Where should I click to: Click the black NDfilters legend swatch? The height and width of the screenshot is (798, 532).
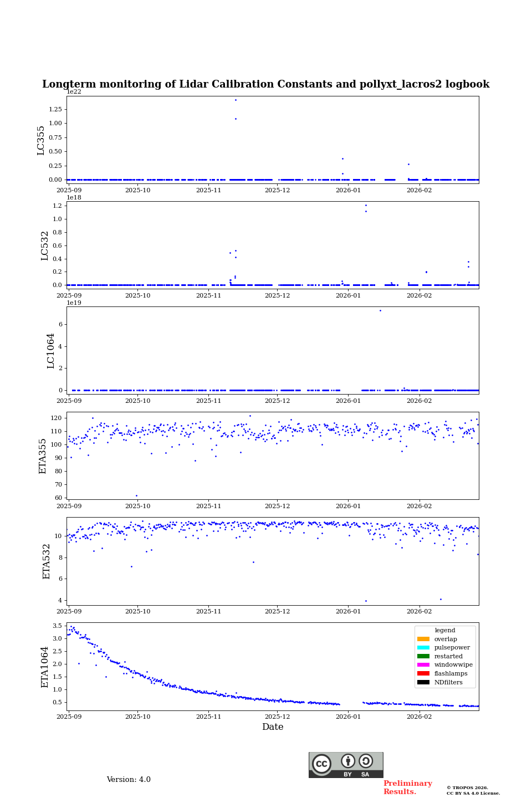click(x=423, y=682)
